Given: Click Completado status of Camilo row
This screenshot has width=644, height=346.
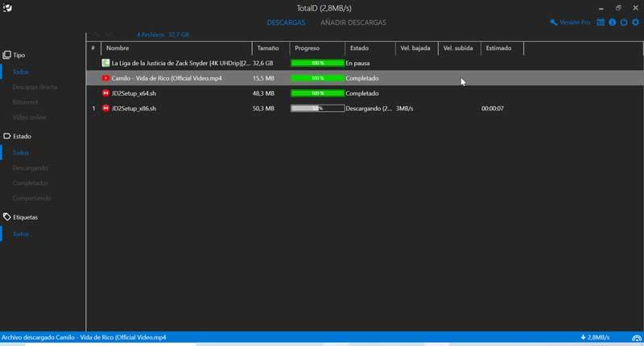Looking at the screenshot, I should tap(362, 78).
